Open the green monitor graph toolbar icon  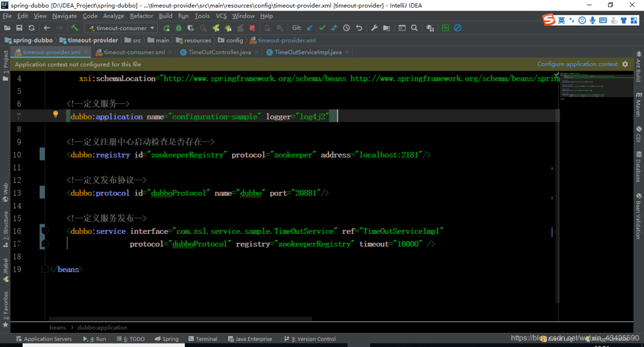(x=445, y=28)
